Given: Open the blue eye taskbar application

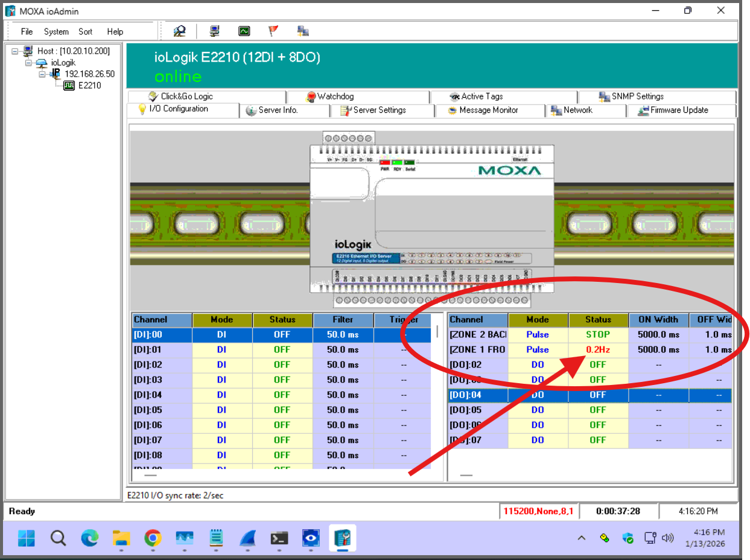Looking at the screenshot, I should point(311,538).
